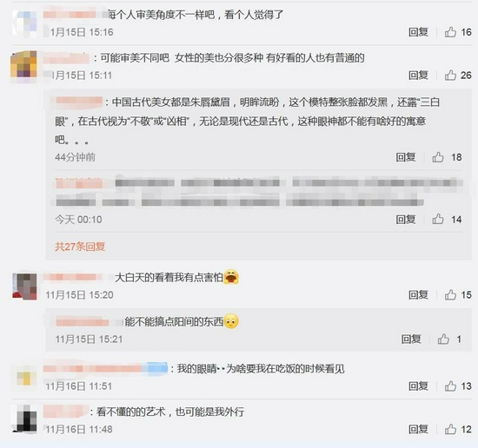Open avatar of 看不懂的艺术 commenter
Viewport: 478px width, 448px height.
[24, 418]
